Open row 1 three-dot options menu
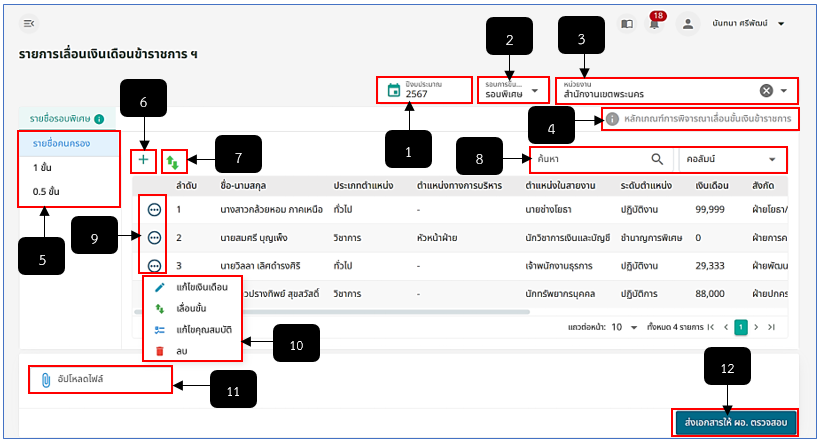The width and height of the screenshot is (825, 440). click(x=154, y=210)
